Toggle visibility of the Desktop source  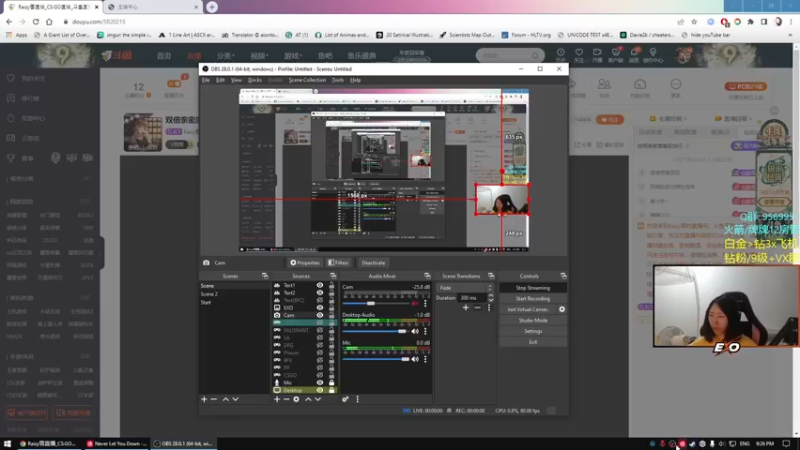(x=320, y=390)
